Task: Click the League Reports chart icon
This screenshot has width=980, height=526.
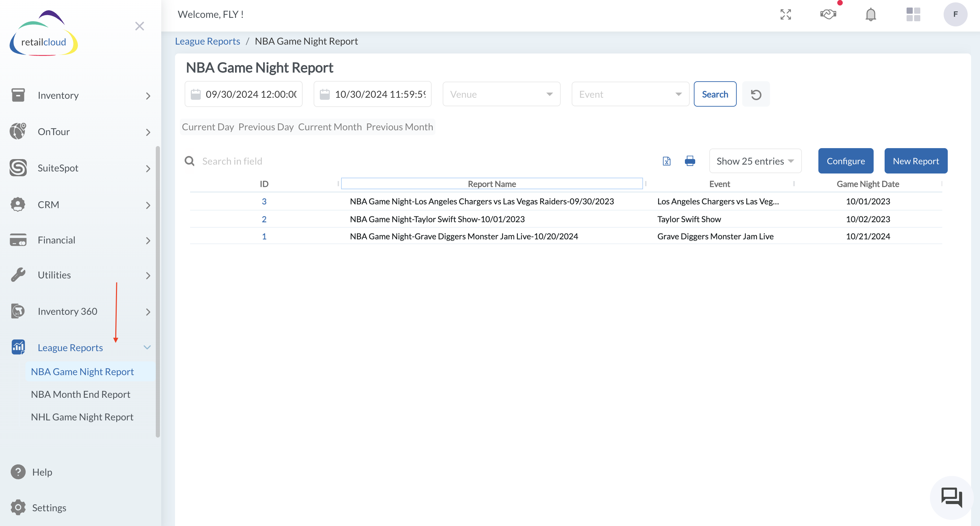Action: [x=18, y=347]
